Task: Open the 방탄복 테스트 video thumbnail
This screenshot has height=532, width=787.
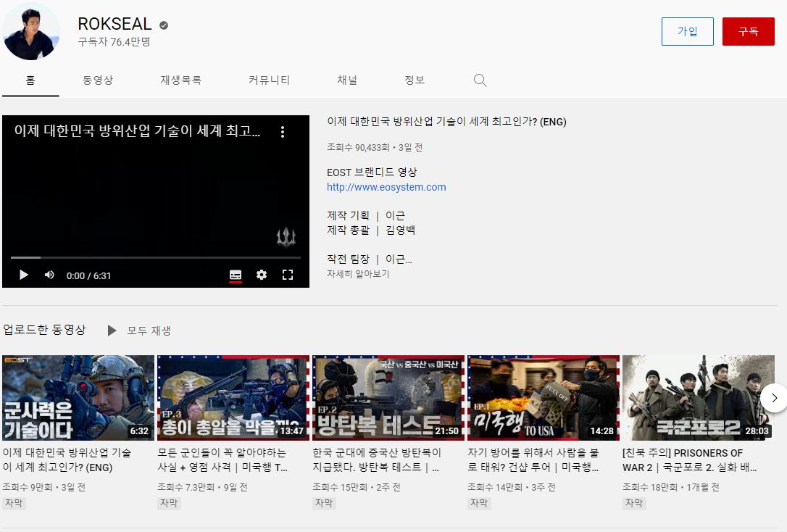Action: click(x=388, y=397)
